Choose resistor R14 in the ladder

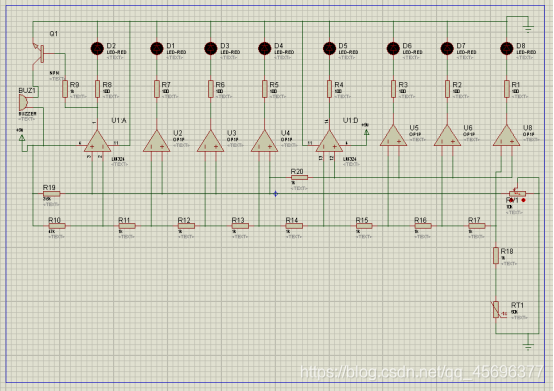(x=294, y=226)
